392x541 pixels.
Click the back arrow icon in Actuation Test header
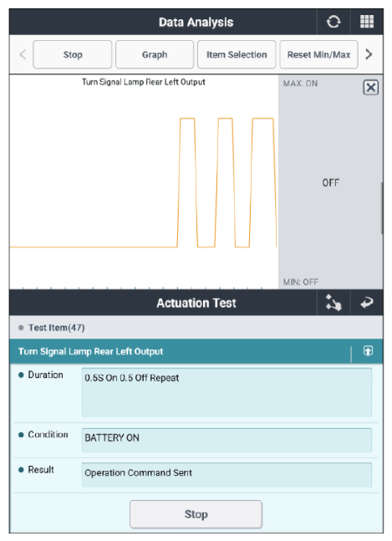366,303
